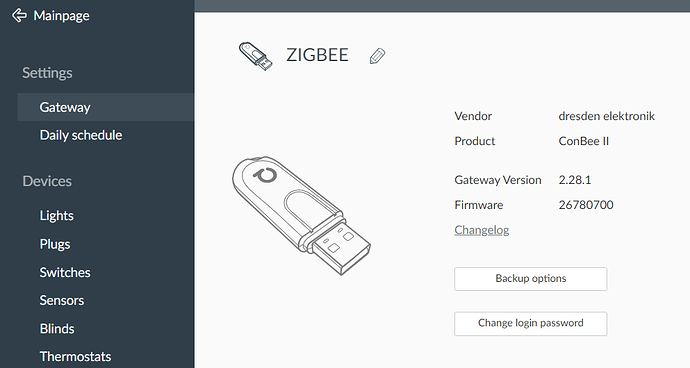
Task: Open the Changelog link
Action: pyautogui.click(x=482, y=230)
